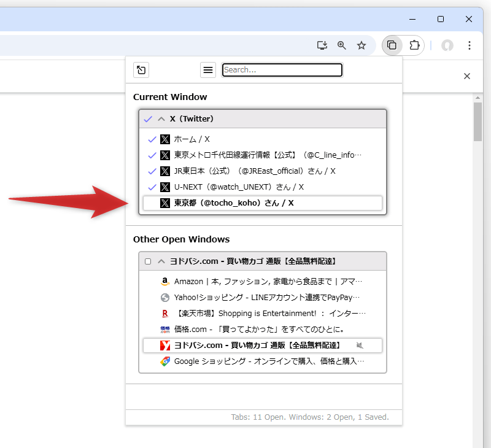
Task: Select the U-NEXT（@watch_UNEXT） tab row
Action: (263, 187)
